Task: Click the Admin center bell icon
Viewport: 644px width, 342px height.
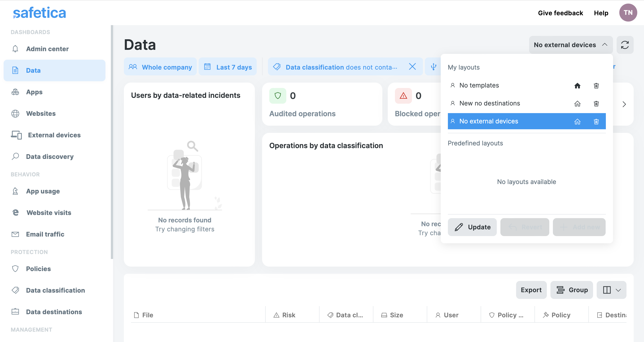Action: [x=15, y=49]
